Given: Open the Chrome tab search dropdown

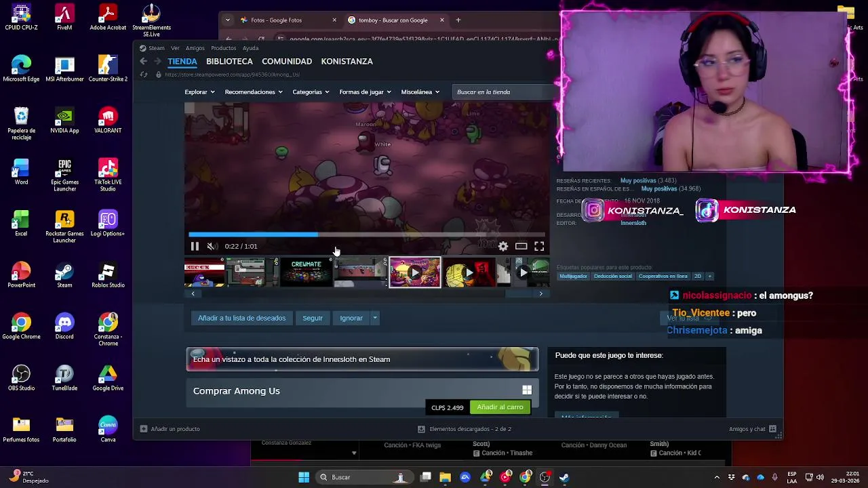Looking at the screenshot, I should tap(227, 20).
